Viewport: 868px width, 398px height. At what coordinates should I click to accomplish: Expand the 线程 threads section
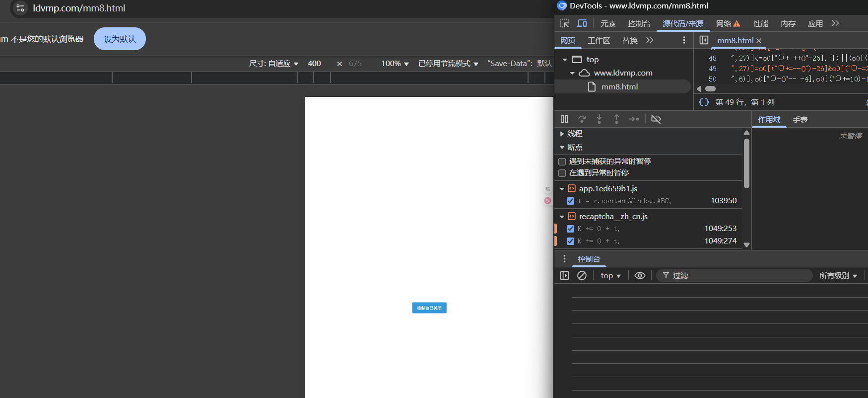pyautogui.click(x=562, y=134)
